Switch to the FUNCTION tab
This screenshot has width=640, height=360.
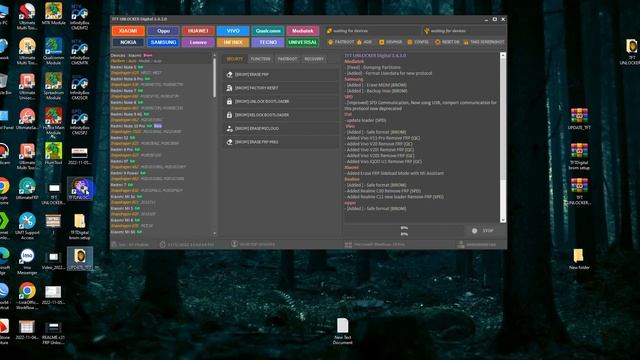(260, 59)
